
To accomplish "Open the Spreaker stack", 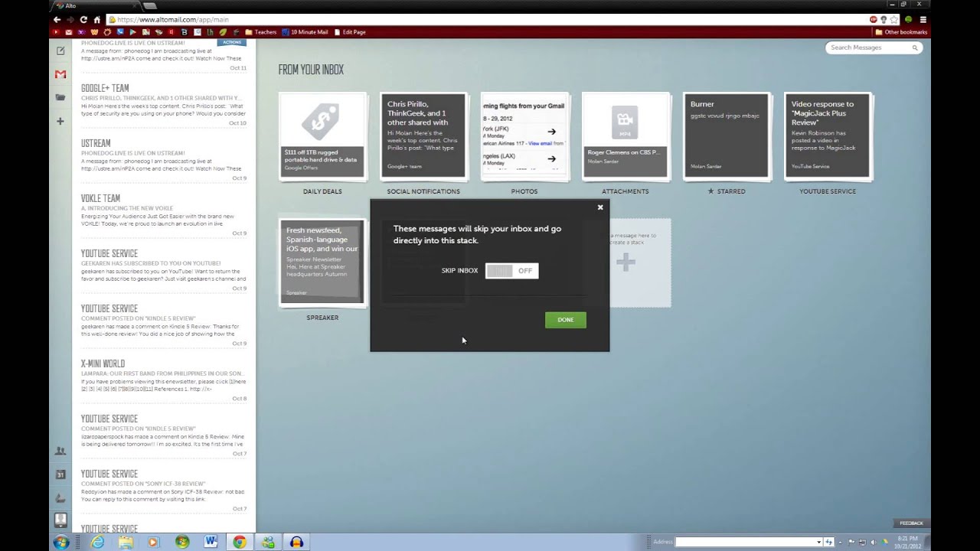I will tap(322, 262).
